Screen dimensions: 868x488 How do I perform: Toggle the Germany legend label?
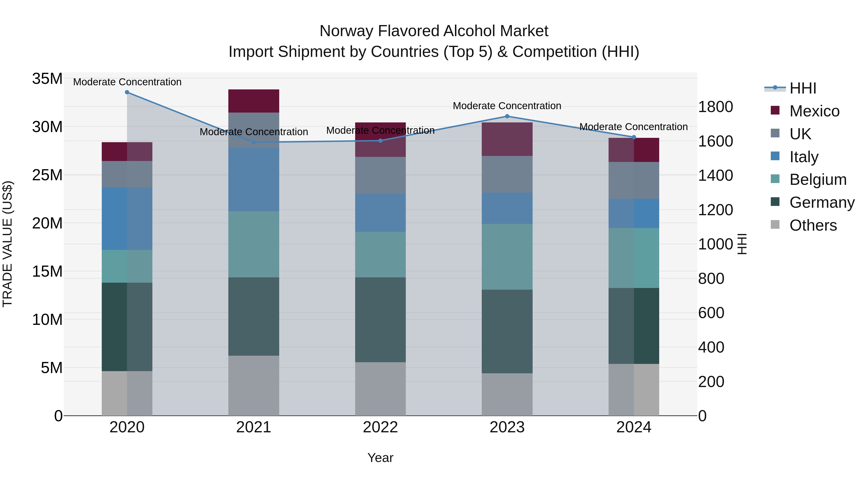click(822, 202)
